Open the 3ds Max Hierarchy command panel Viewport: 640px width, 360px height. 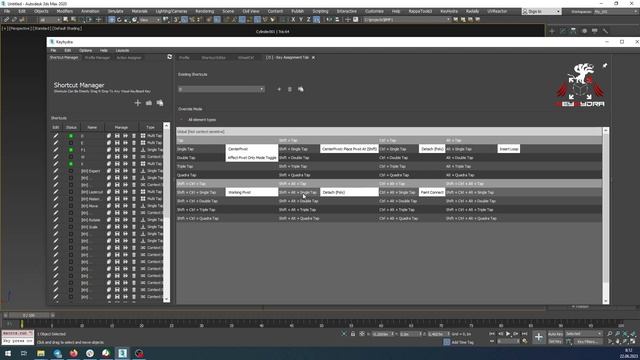pyautogui.click(x=573, y=31)
